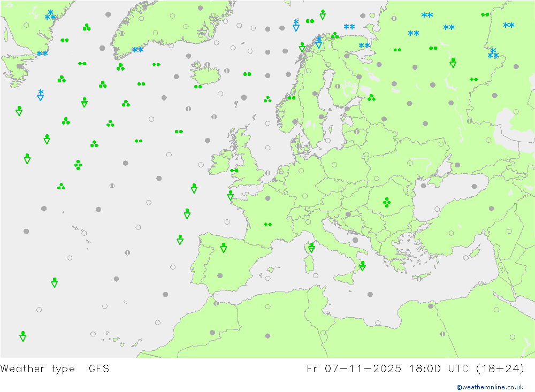Click the two-dot drizzle symbol over central France
This screenshot has width=535, height=392.
[268, 224]
